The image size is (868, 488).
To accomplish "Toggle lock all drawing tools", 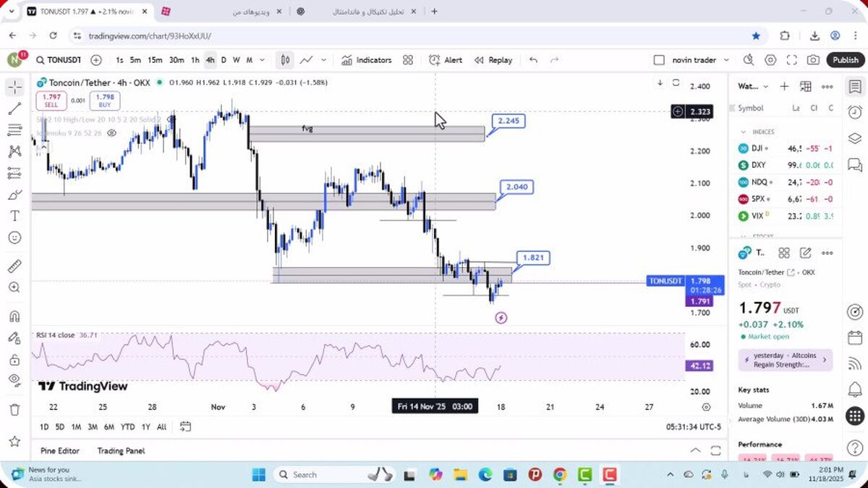I will pyautogui.click(x=14, y=360).
